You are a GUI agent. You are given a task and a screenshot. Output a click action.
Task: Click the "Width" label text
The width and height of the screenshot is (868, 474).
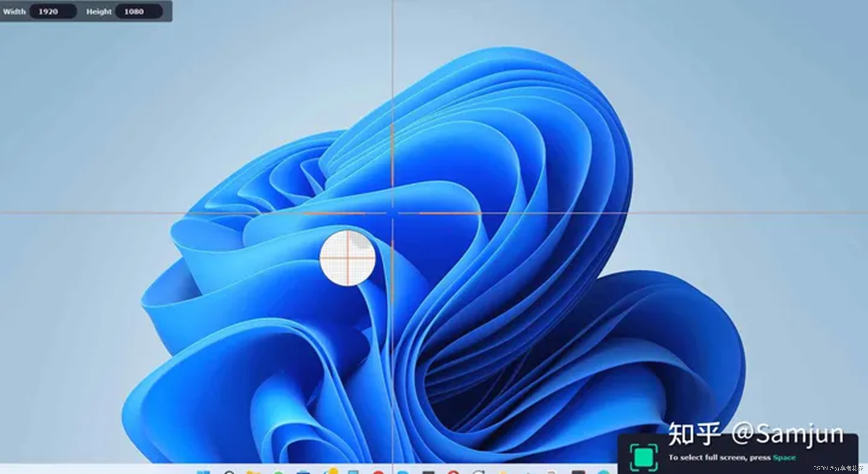pyautogui.click(x=14, y=11)
